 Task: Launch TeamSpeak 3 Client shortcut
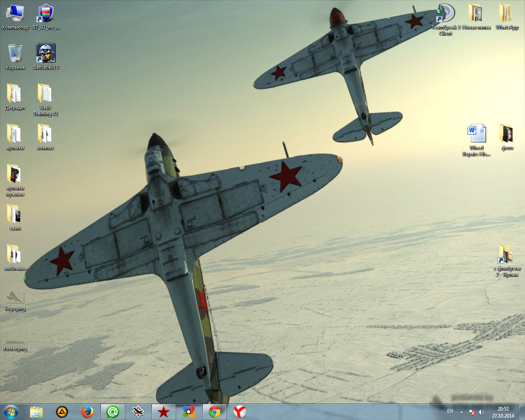point(446,20)
